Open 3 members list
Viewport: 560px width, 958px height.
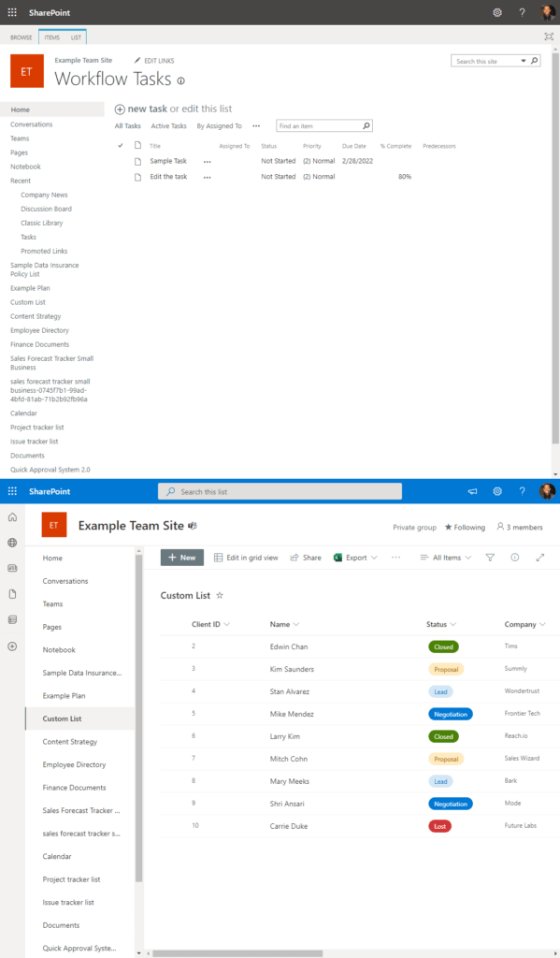[519, 527]
